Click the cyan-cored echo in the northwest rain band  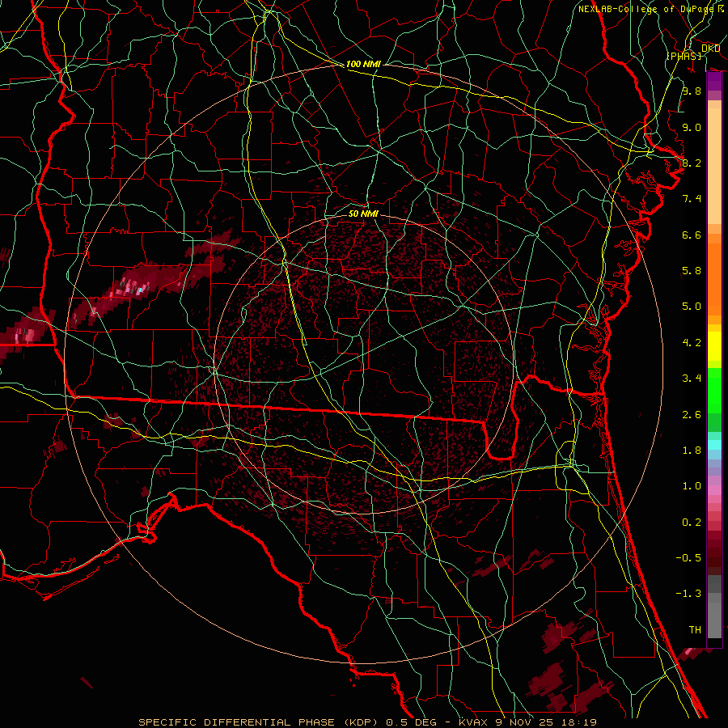(x=139, y=290)
